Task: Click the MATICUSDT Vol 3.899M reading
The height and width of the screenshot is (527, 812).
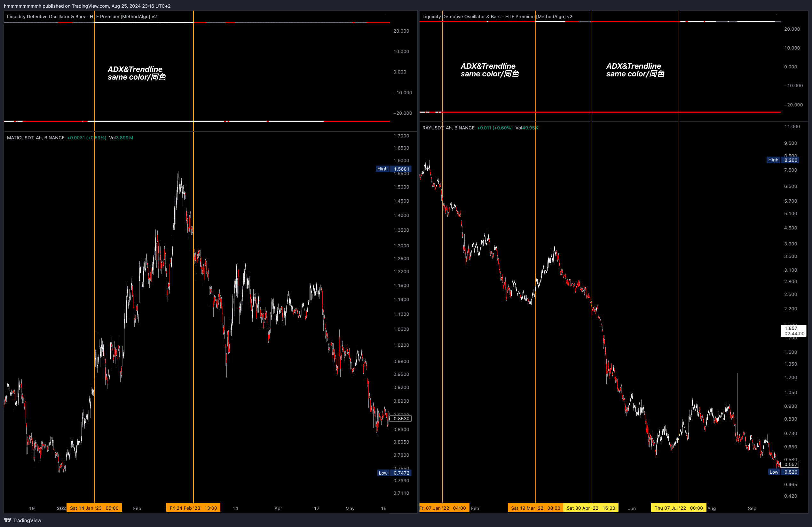Action: pyautogui.click(x=121, y=138)
